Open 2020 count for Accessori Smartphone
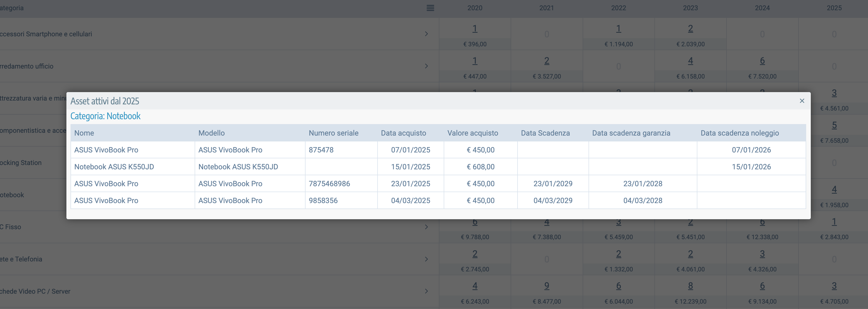868x309 pixels. [474, 29]
